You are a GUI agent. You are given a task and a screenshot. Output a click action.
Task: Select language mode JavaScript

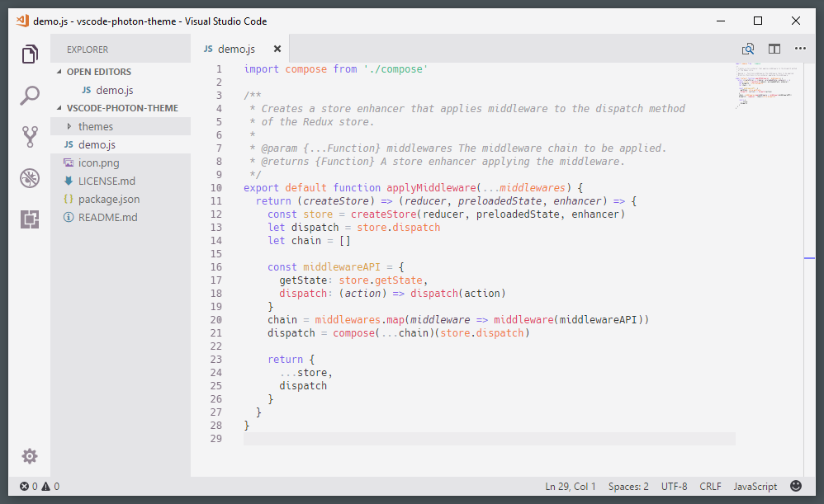pos(755,486)
